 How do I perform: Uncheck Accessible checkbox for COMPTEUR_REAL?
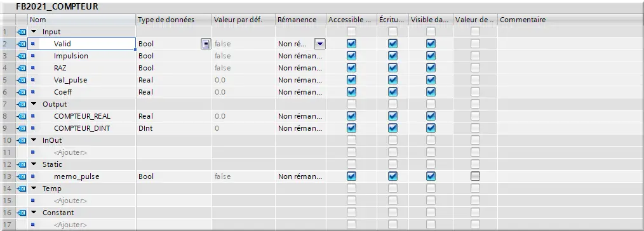point(352,116)
